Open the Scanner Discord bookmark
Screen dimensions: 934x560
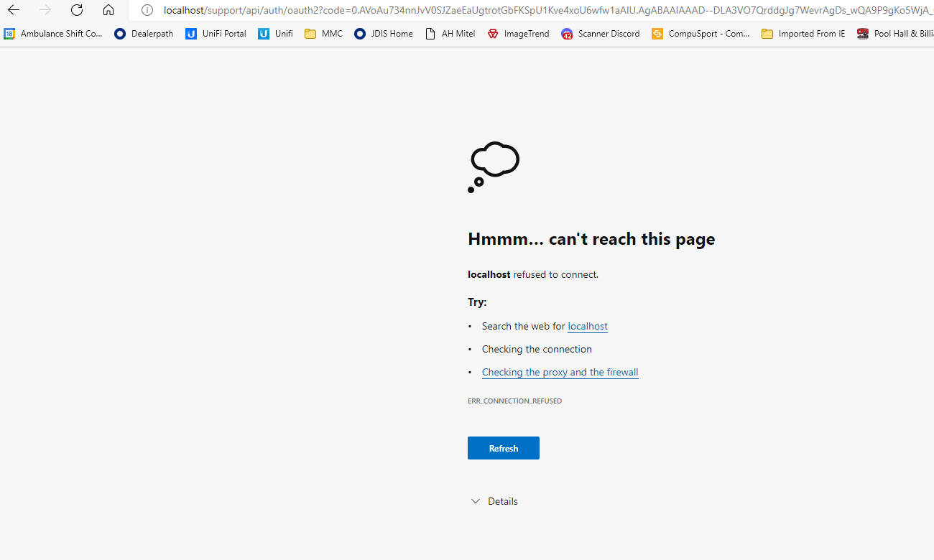601,34
